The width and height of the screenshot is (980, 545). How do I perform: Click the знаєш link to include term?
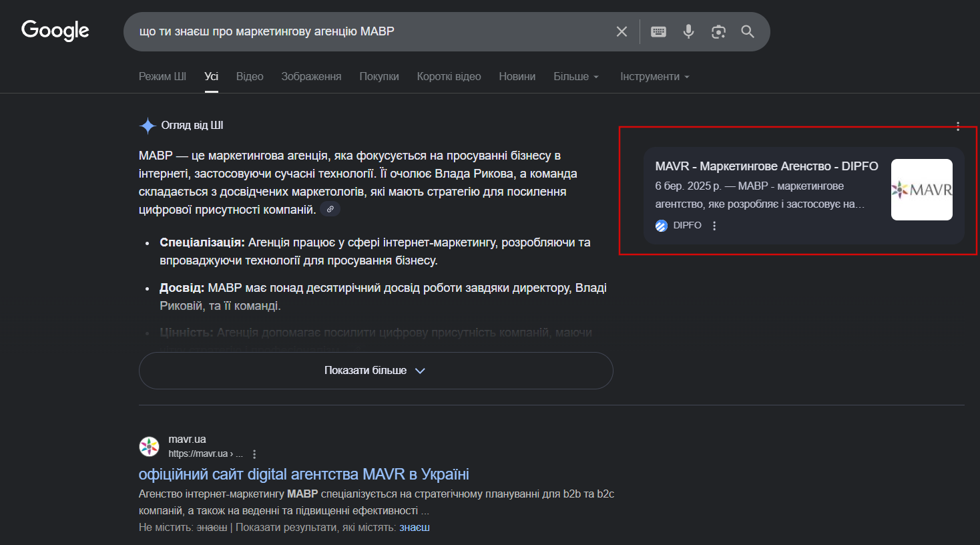(415, 528)
